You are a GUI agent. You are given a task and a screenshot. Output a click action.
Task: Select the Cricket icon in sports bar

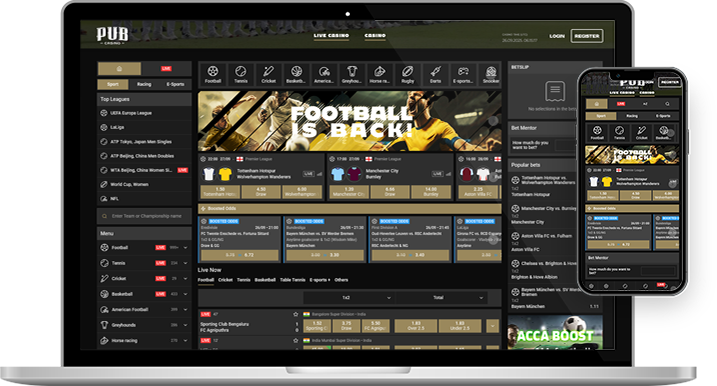point(268,74)
